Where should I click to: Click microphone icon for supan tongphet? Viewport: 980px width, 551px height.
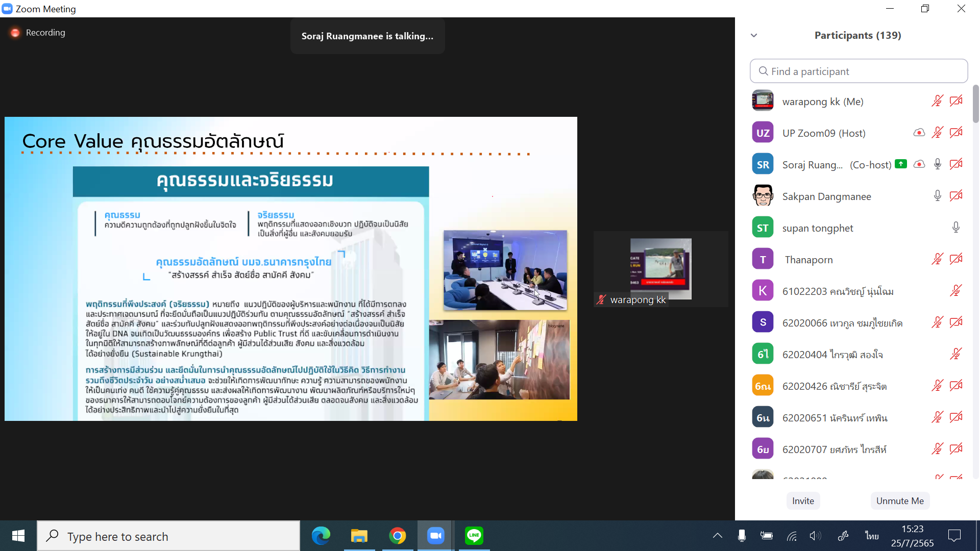(x=956, y=228)
